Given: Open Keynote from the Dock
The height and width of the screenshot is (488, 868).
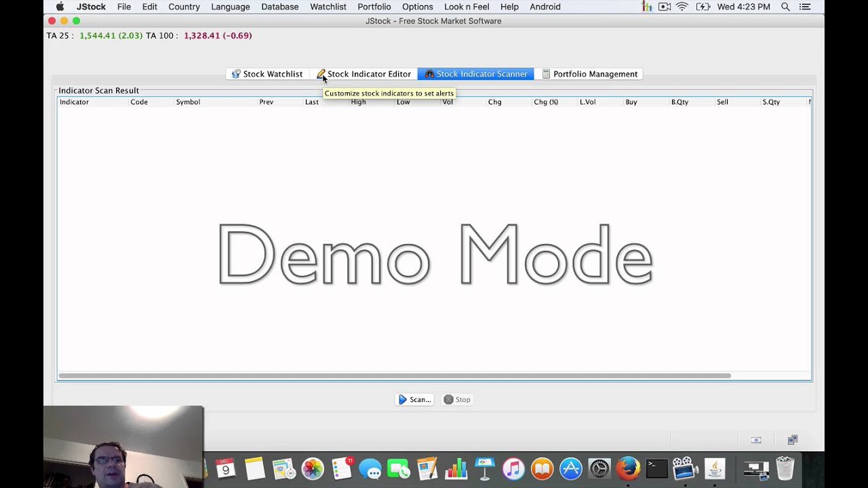Looking at the screenshot, I should point(485,468).
